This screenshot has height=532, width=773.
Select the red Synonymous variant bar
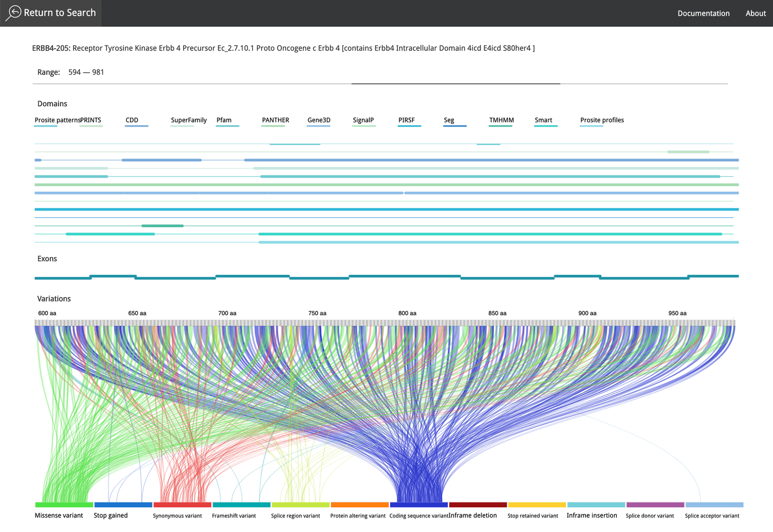(x=182, y=505)
